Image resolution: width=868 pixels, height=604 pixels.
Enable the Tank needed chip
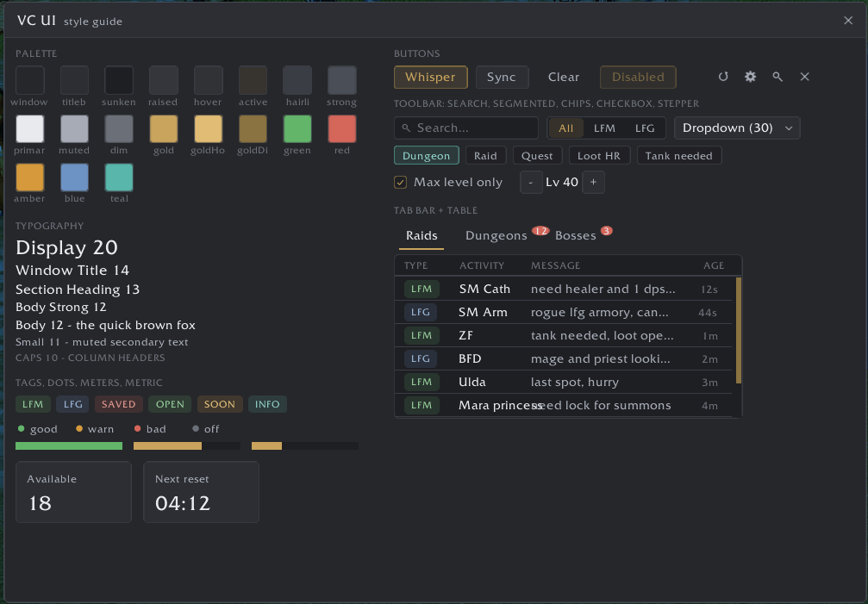tap(678, 155)
